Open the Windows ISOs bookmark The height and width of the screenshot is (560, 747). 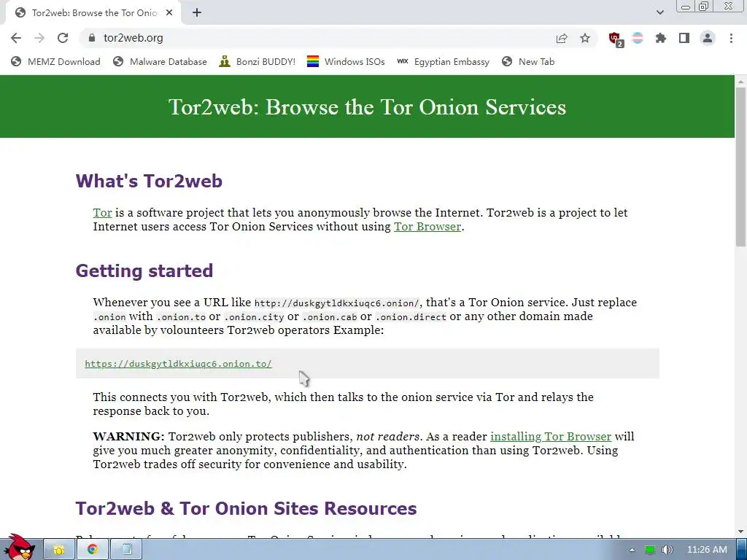pyautogui.click(x=346, y=61)
